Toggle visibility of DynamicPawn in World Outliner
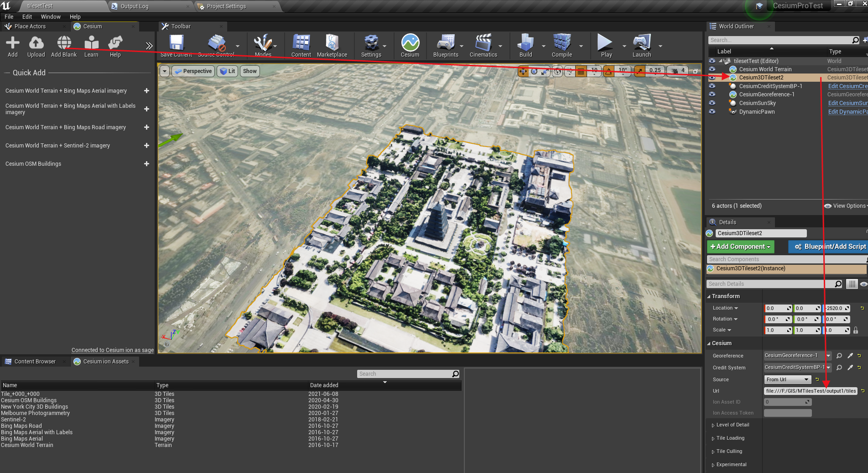 [712, 111]
